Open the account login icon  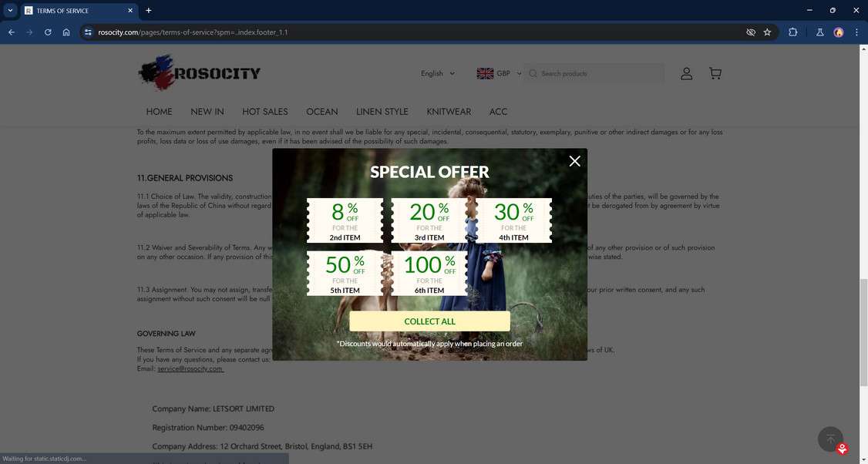click(686, 73)
